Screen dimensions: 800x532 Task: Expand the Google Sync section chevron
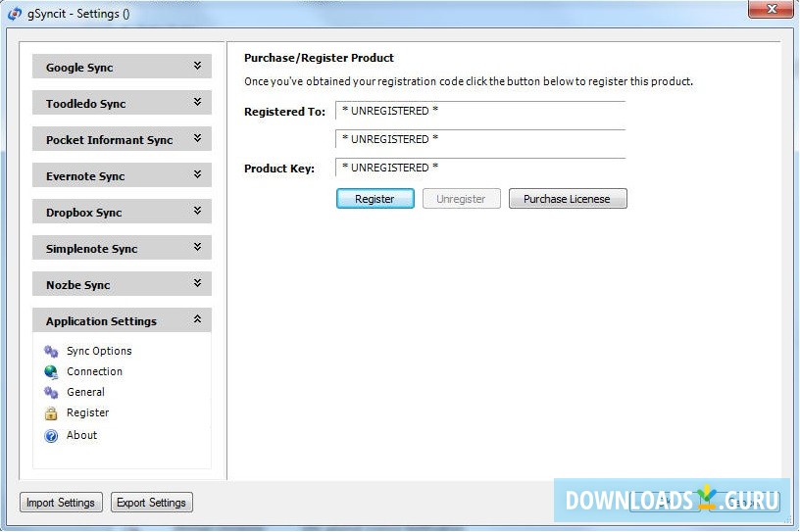pos(197,66)
